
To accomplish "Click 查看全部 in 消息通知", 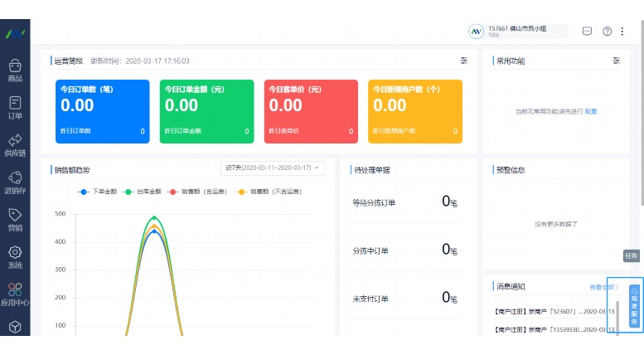I will click(x=603, y=287).
